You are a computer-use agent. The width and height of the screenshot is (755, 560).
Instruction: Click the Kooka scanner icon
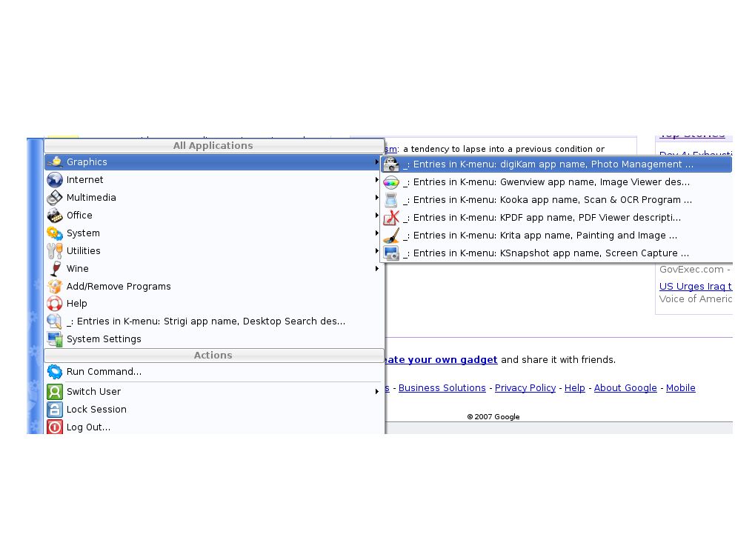(x=391, y=200)
